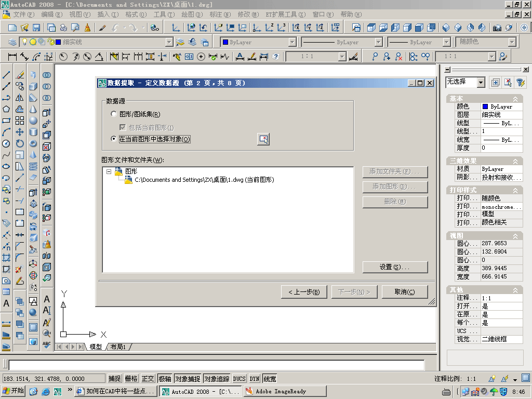Open the 视图 menu
The width and height of the screenshot is (532, 399).
[x=79, y=15]
